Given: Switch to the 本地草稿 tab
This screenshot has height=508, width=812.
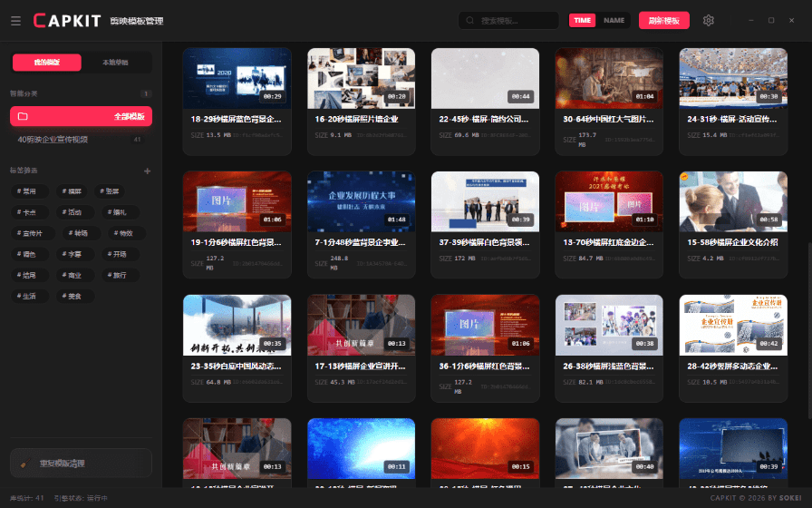Looking at the screenshot, I should click(x=116, y=63).
